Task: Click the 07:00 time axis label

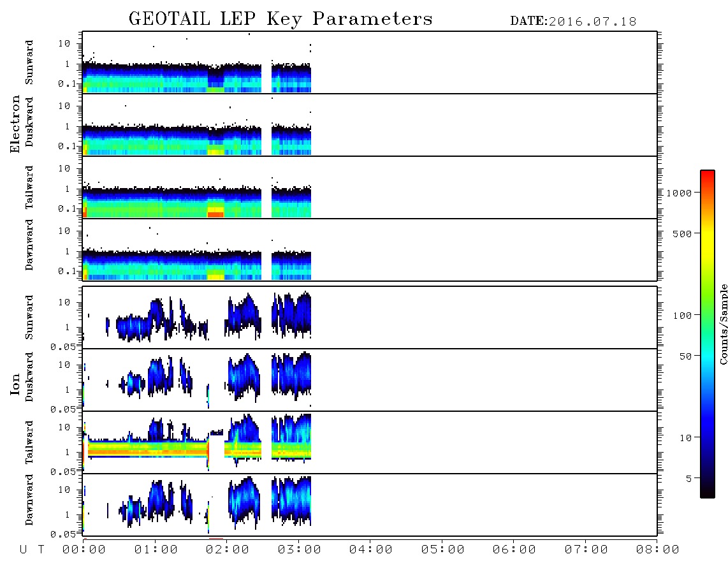Action: (586, 550)
